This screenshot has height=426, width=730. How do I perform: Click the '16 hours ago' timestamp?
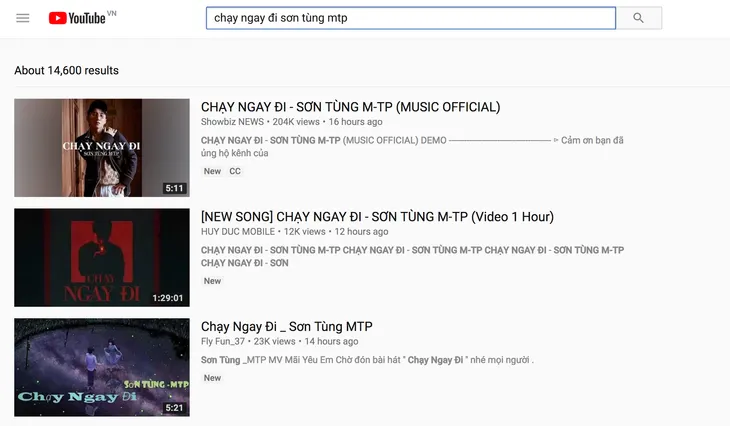[356, 122]
